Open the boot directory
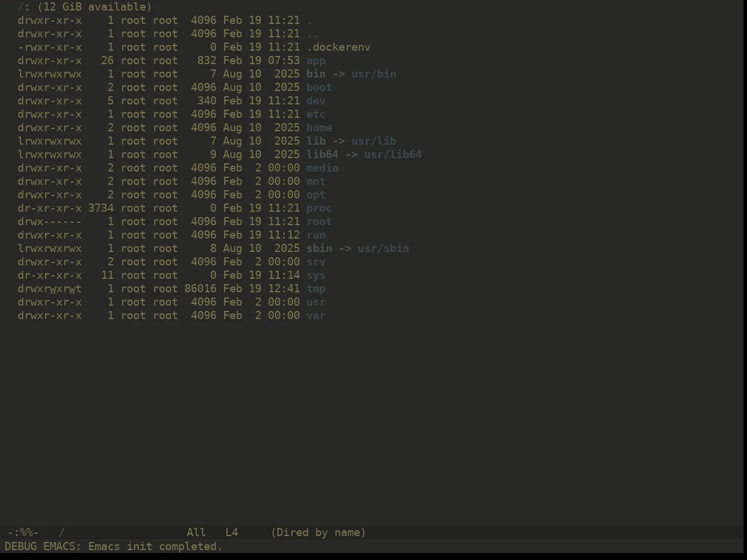747x560 pixels. click(x=319, y=87)
